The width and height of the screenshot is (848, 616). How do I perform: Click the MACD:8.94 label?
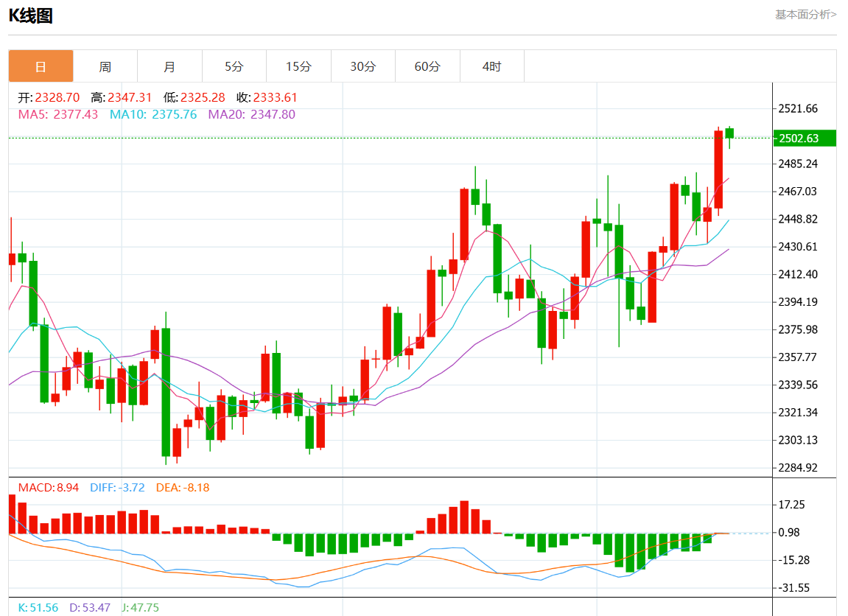(x=49, y=487)
